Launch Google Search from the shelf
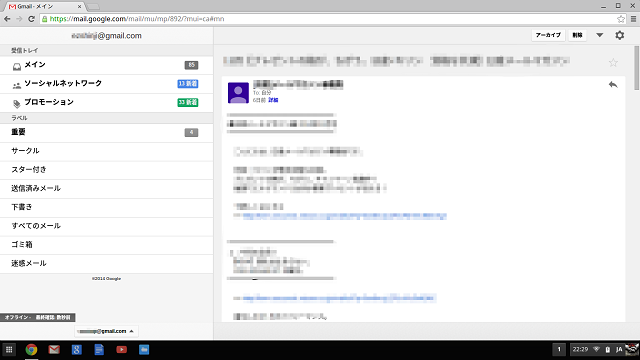 (x=76, y=349)
